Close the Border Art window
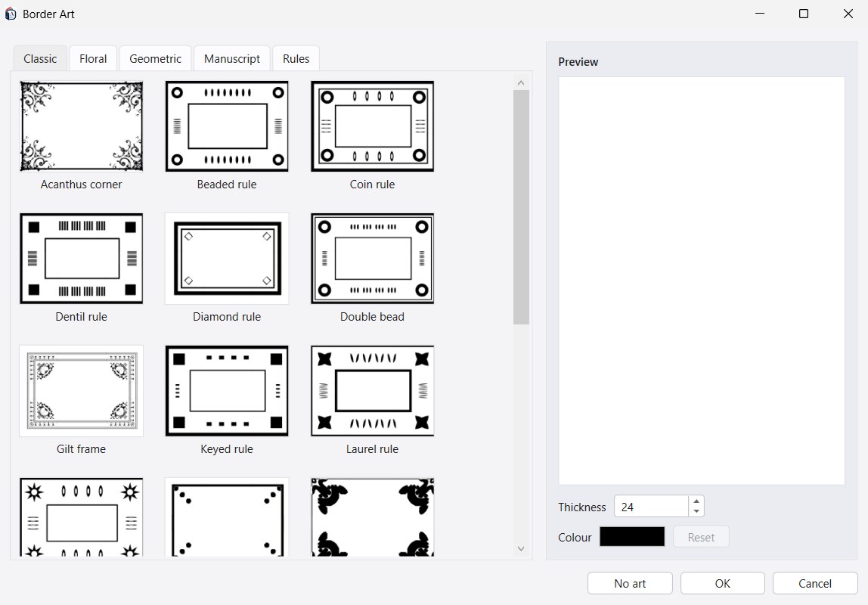Screen dimensions: 868x605 click(848, 14)
